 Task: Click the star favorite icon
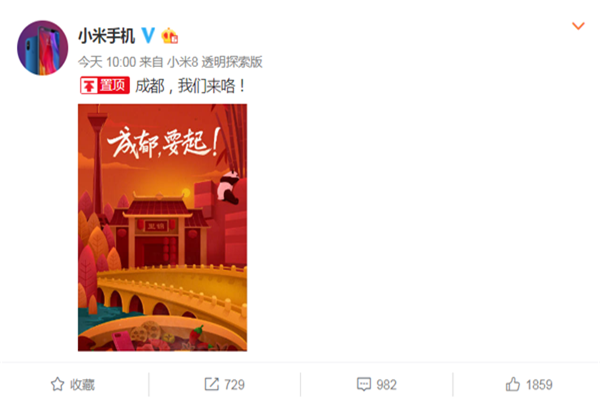[x=57, y=384]
